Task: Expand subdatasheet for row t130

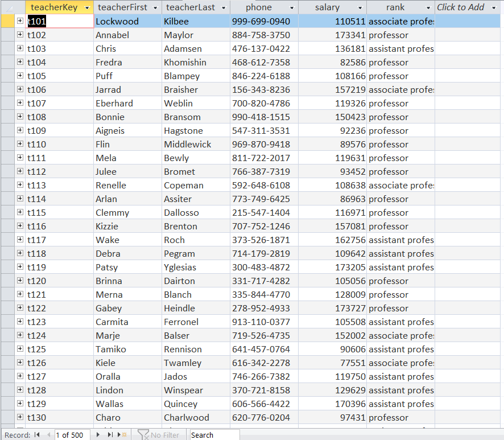Action: coord(20,417)
